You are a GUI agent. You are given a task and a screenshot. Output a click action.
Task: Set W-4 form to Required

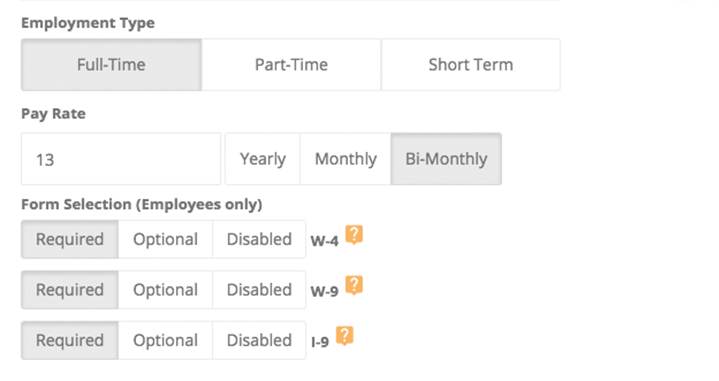click(x=70, y=239)
